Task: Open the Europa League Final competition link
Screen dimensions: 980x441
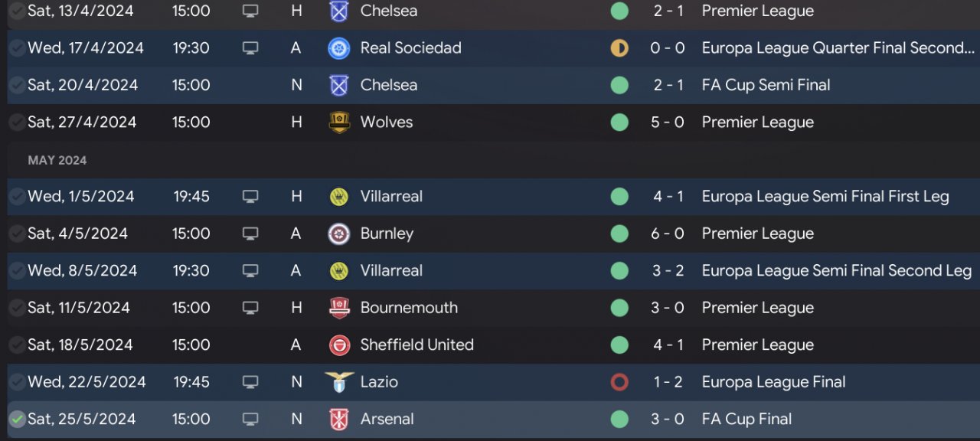Action: tap(773, 382)
